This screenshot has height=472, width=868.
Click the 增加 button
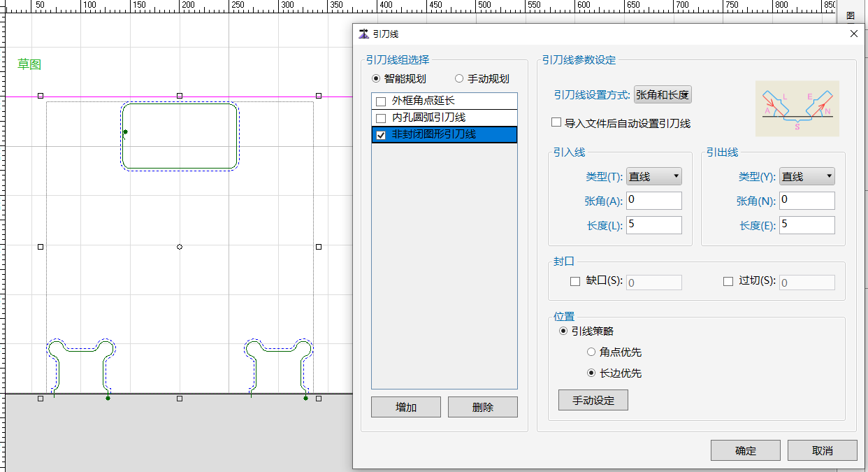405,407
